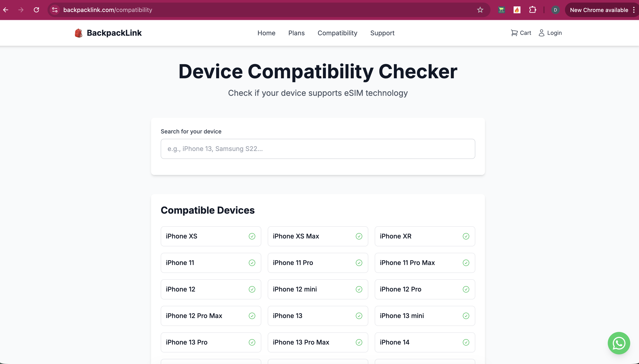Open the Plans page from navigation
Viewport: 639px width, 364px height.
296,33
